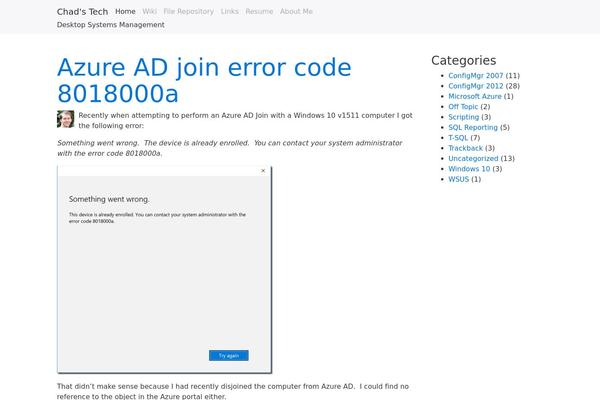Open the Microsoft Azure category
600x400 pixels.
tap(475, 96)
